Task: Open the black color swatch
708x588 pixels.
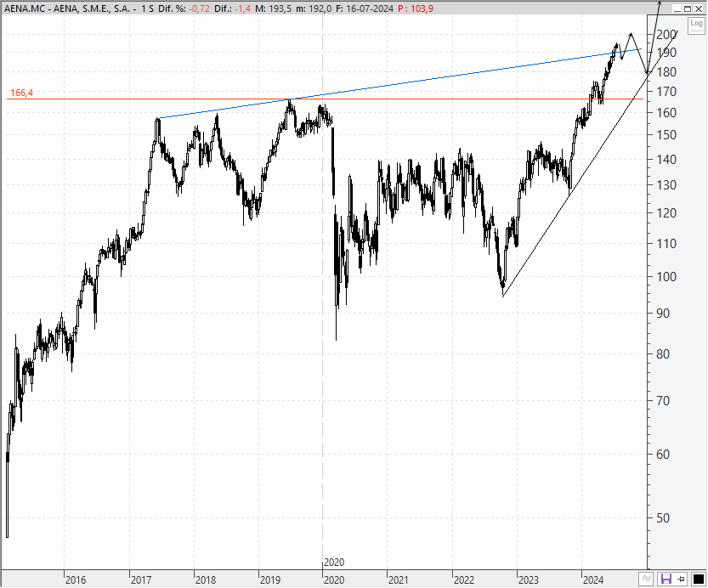Action: tap(698, 579)
